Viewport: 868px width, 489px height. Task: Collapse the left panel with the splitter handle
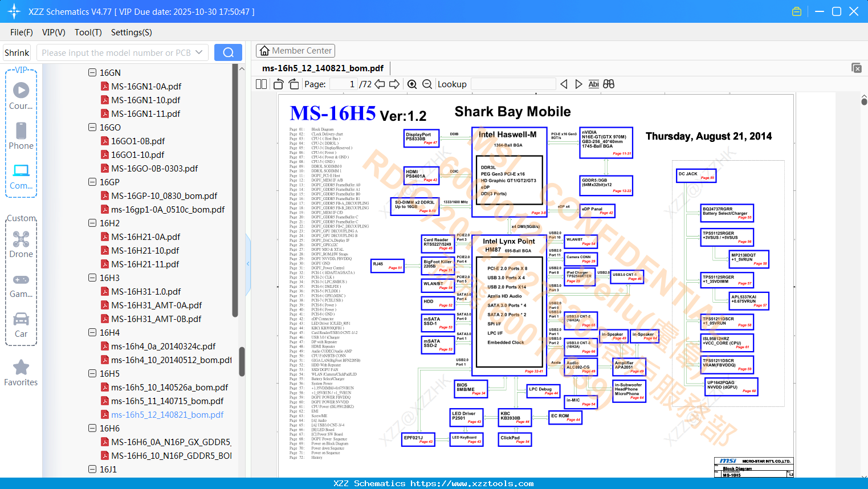(x=248, y=264)
